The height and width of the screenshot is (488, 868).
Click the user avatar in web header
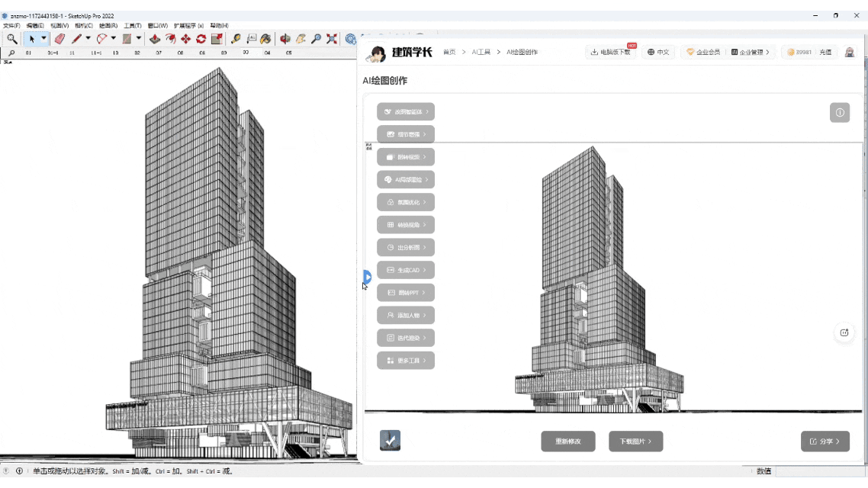click(x=850, y=52)
